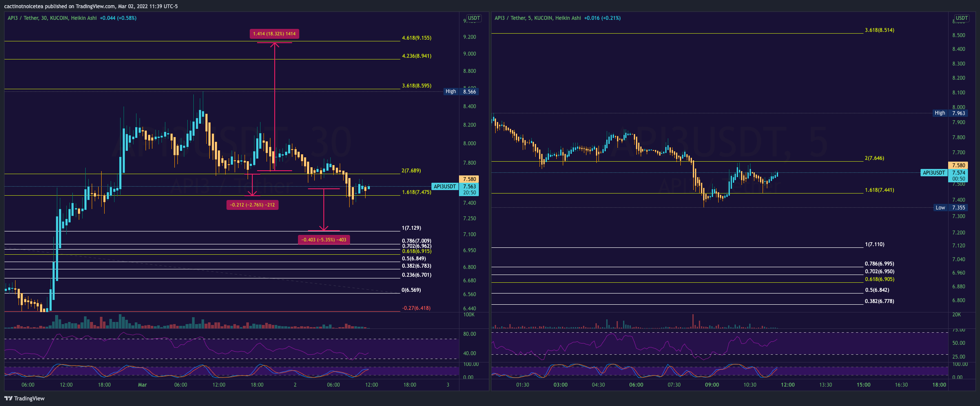980x406 pixels.
Task: Click the Low 7.355 price tag
Action: point(950,208)
